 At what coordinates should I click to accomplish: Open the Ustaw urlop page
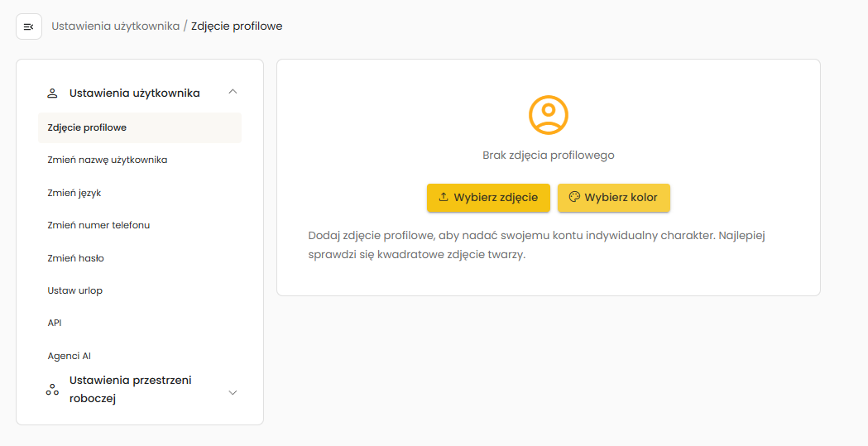click(x=75, y=290)
